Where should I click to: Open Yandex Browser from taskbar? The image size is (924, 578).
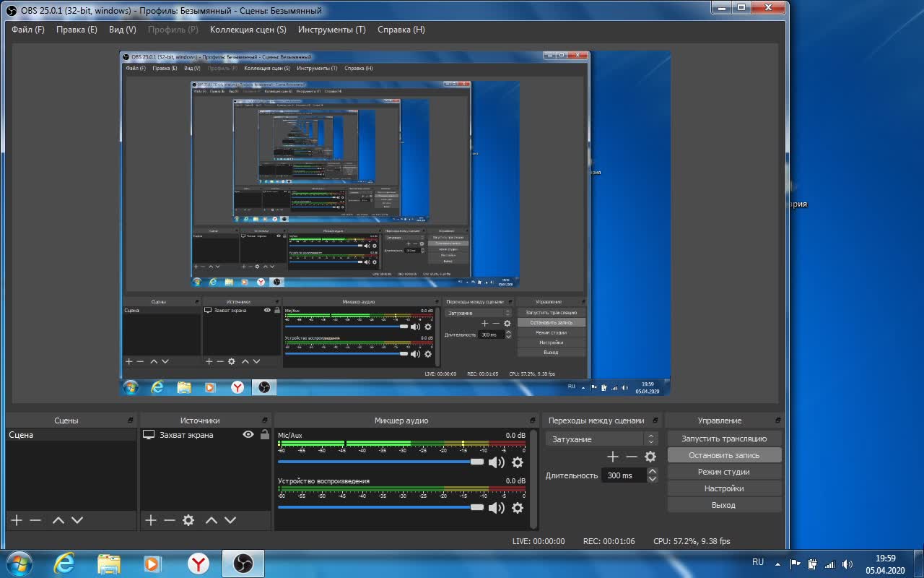pyautogui.click(x=199, y=564)
